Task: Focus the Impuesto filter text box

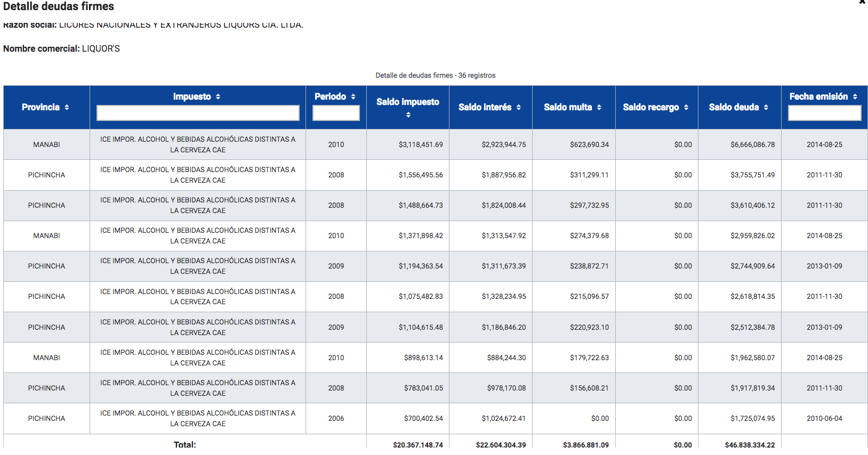Action: 198,113
